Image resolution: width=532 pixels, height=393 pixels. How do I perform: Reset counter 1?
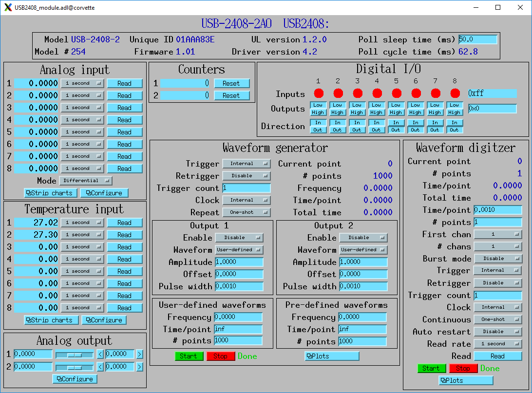pos(232,83)
